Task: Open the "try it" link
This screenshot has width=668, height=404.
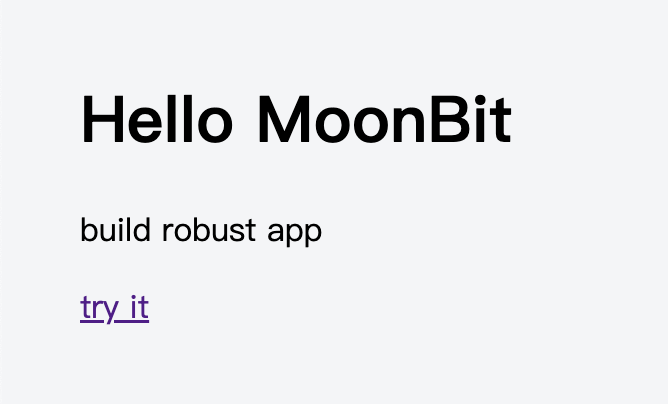Action: pos(114,307)
